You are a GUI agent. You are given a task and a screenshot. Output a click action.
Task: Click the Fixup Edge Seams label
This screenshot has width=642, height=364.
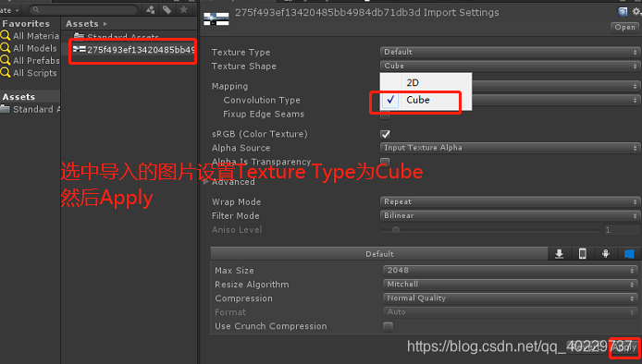(x=264, y=115)
